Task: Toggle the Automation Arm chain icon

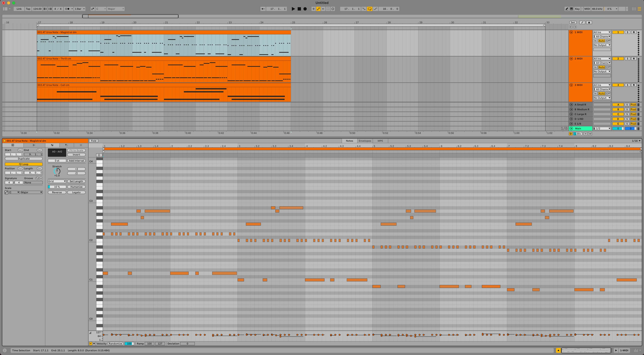Action: click(318, 9)
